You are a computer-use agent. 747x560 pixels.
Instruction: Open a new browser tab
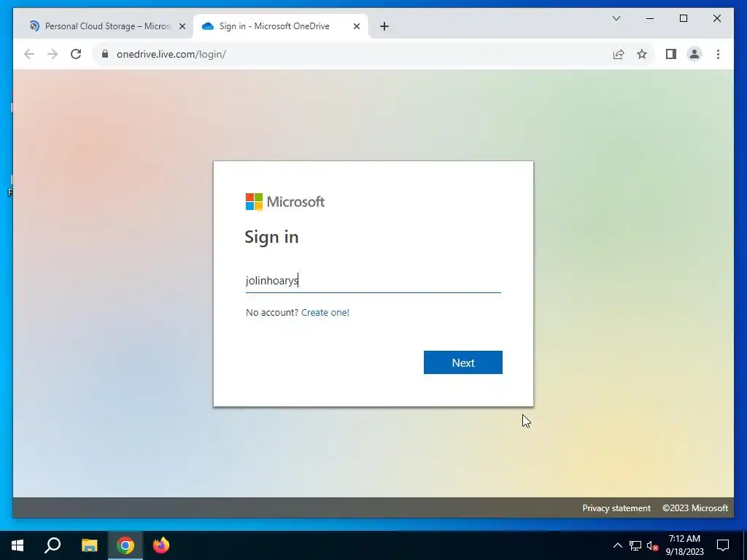coord(384,26)
